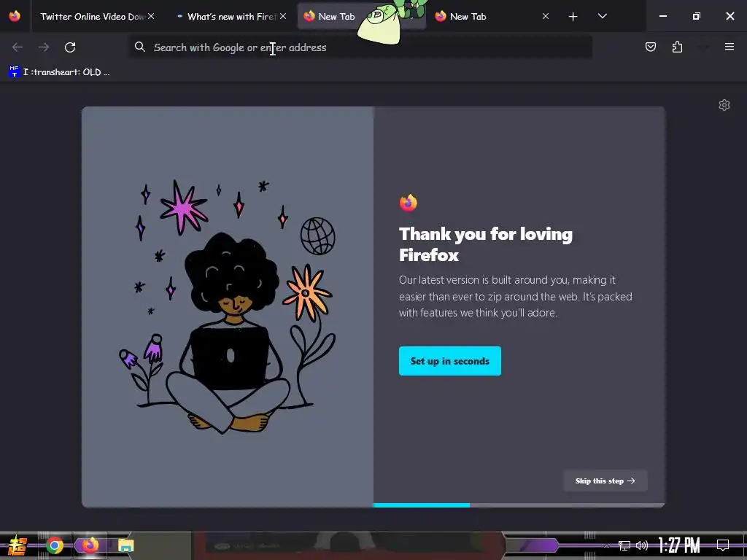Open new tab personalize gear icon
The width and height of the screenshot is (747, 560).
pos(724,105)
